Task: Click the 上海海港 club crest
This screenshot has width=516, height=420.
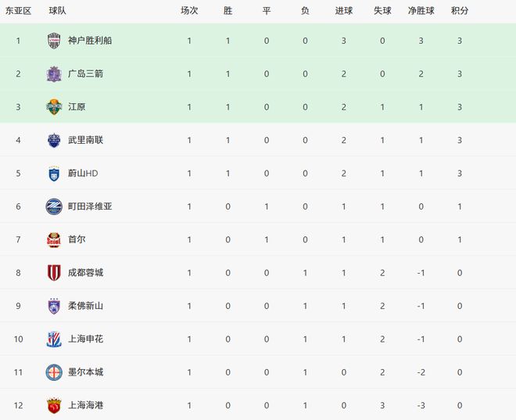Action: point(54,405)
